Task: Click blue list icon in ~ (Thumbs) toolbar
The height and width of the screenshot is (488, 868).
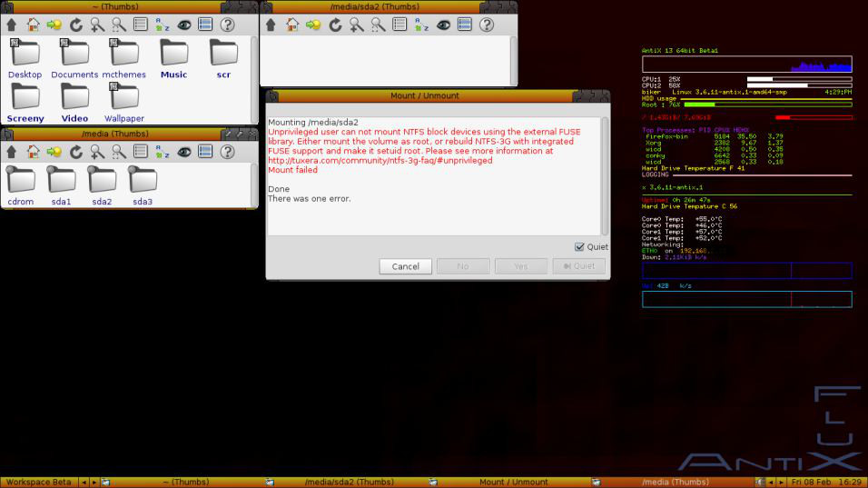Action: 205,25
